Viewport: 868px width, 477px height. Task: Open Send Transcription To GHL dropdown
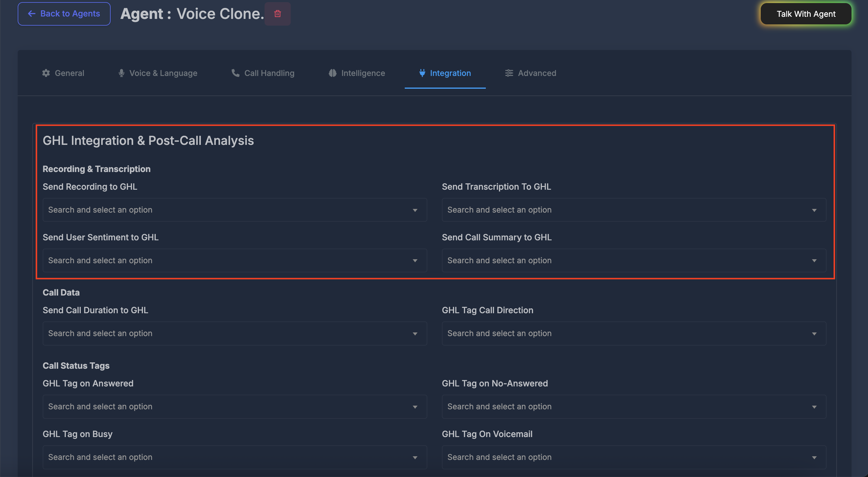(634, 210)
